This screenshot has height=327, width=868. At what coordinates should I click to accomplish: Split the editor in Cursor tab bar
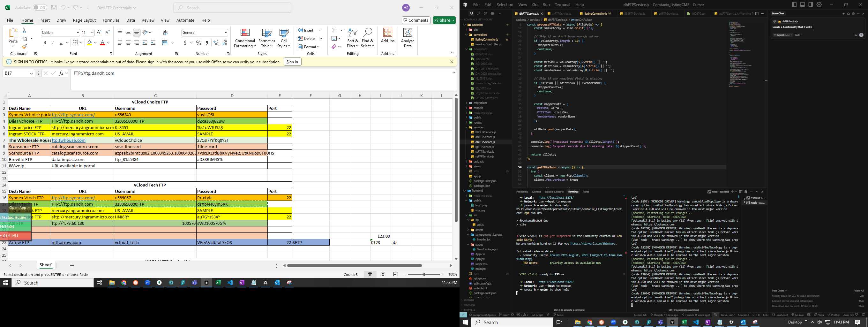click(x=757, y=13)
